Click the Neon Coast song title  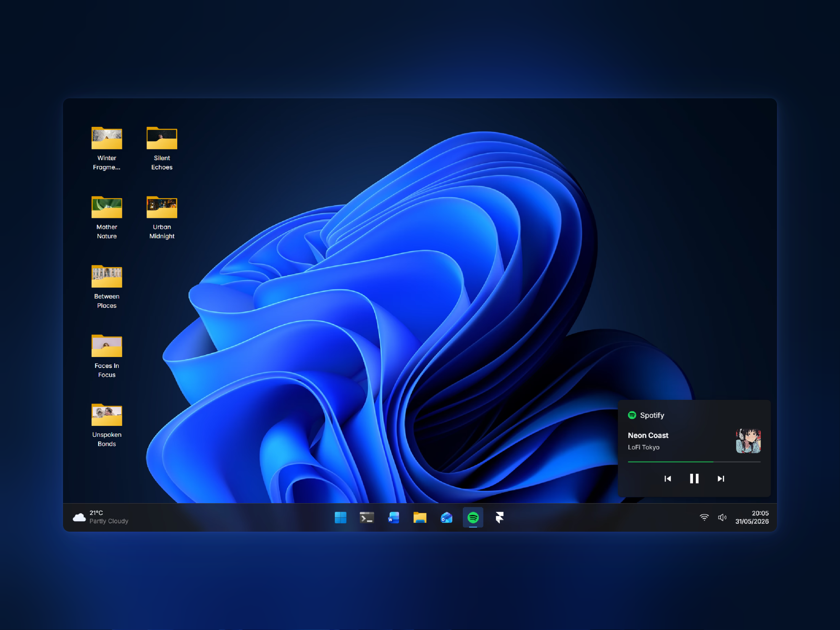pos(648,436)
